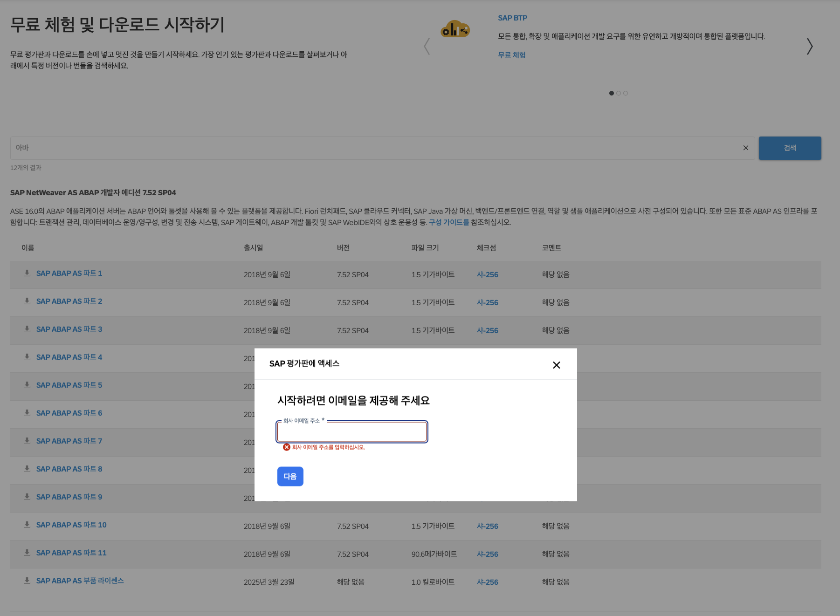Click download icon for SAP ABAP AS 파트 8
The height and width of the screenshot is (616, 840).
pyautogui.click(x=27, y=469)
